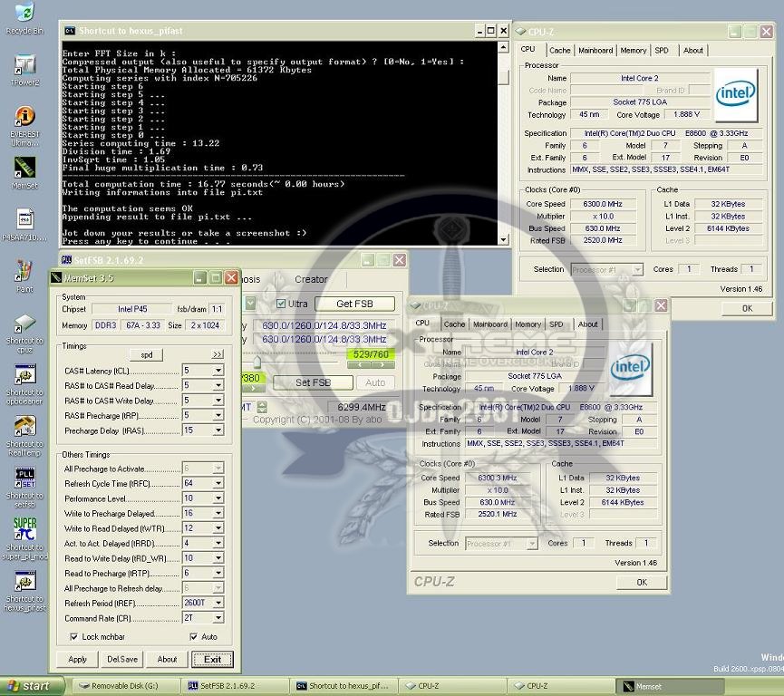Click the About button in MemSet
Screen dimensions: 784x696
tap(167, 659)
